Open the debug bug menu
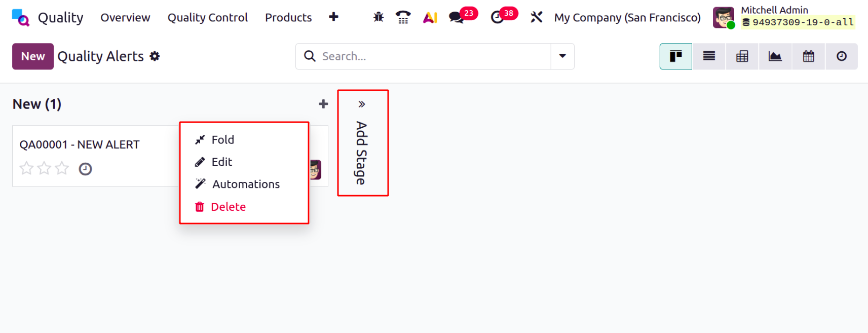Viewport: 868px width, 333px height. [x=378, y=17]
